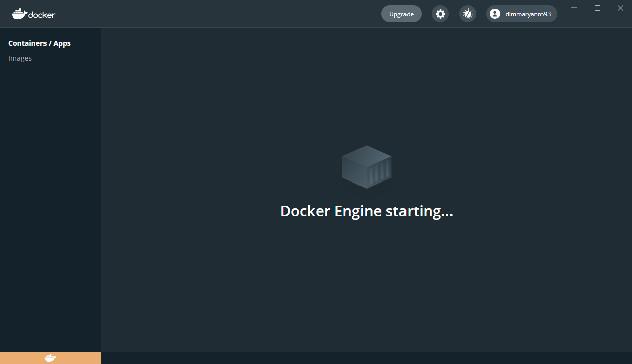The width and height of the screenshot is (632, 364).
Task: Click the Docker Engine starting status text
Action: click(x=366, y=211)
